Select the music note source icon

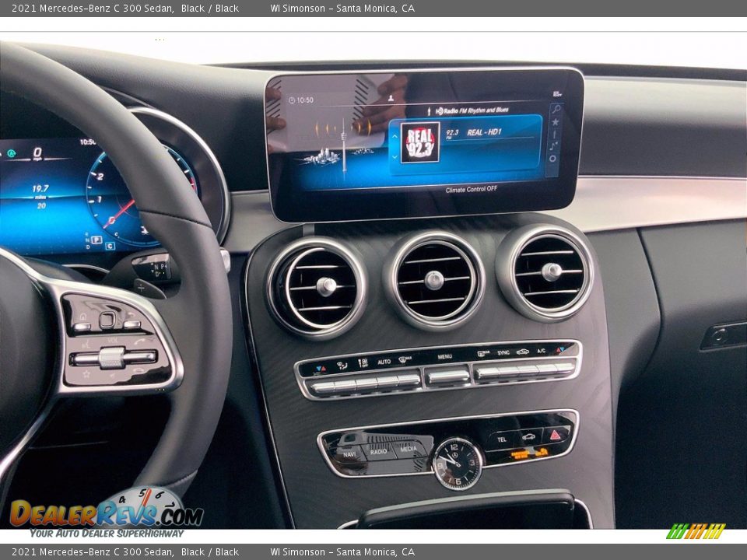coord(554,145)
